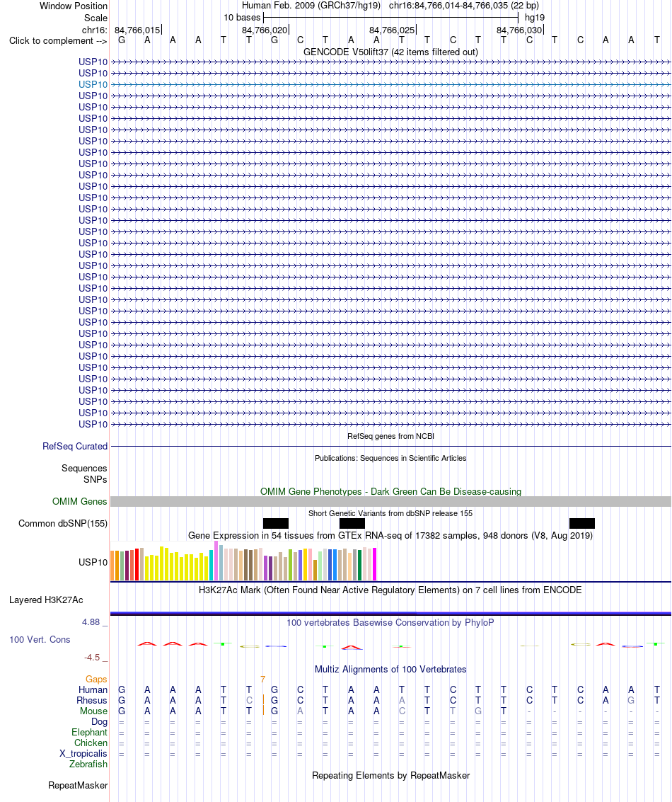Select the Rhesus alignment row label
The width and height of the screenshot is (672, 802).
[x=92, y=700]
